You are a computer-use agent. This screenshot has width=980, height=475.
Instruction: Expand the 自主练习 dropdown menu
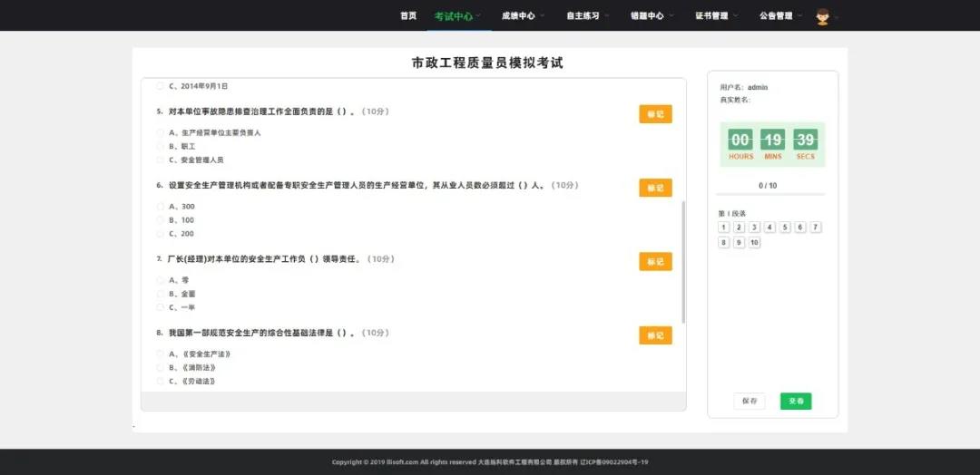[587, 15]
